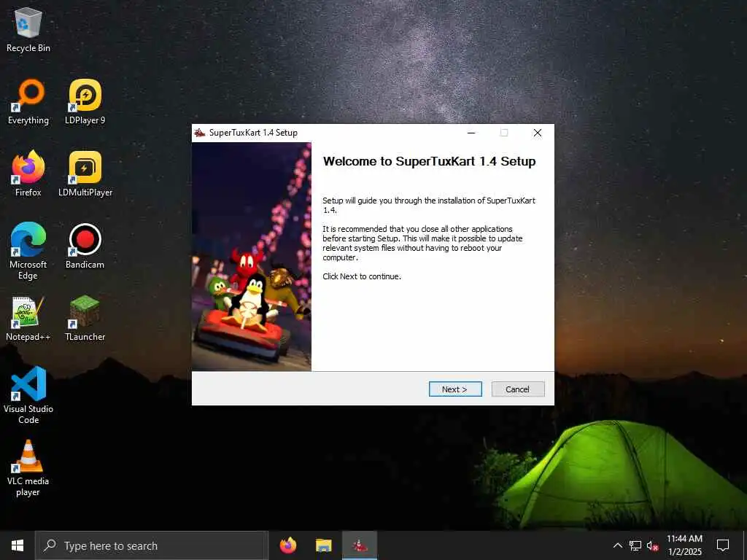Select the VLC media player desktop icon
Screen dimensions: 747x560
coord(28,468)
